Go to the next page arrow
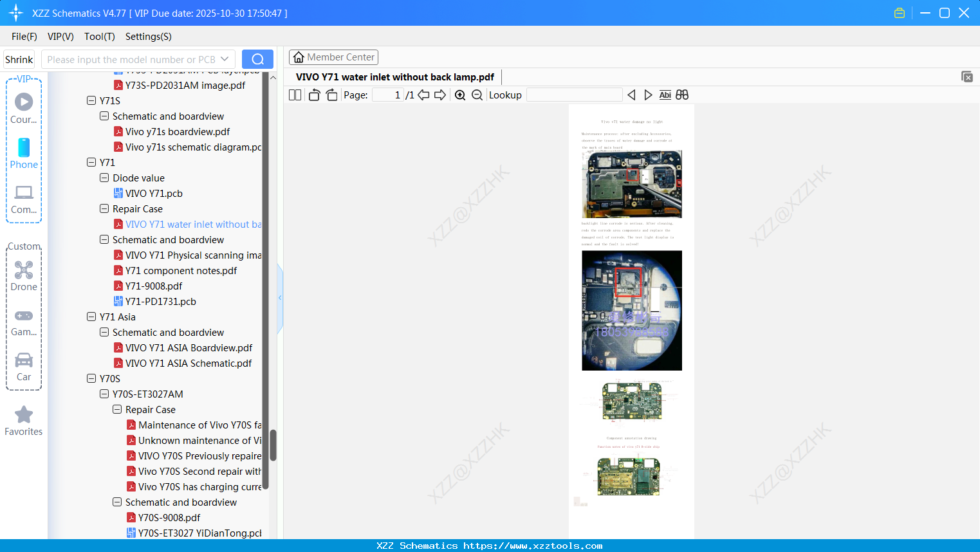980x552 pixels. (440, 95)
